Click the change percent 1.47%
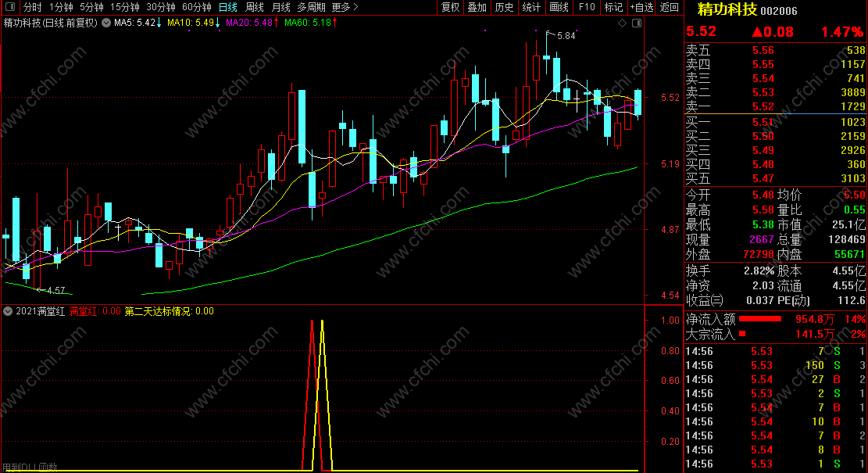The image size is (868, 473). click(x=843, y=31)
